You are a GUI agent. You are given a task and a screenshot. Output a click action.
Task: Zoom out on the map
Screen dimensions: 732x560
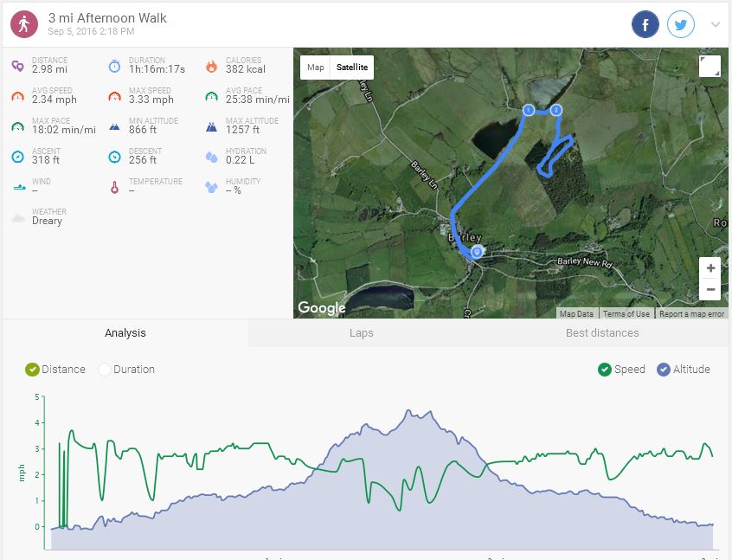point(710,289)
